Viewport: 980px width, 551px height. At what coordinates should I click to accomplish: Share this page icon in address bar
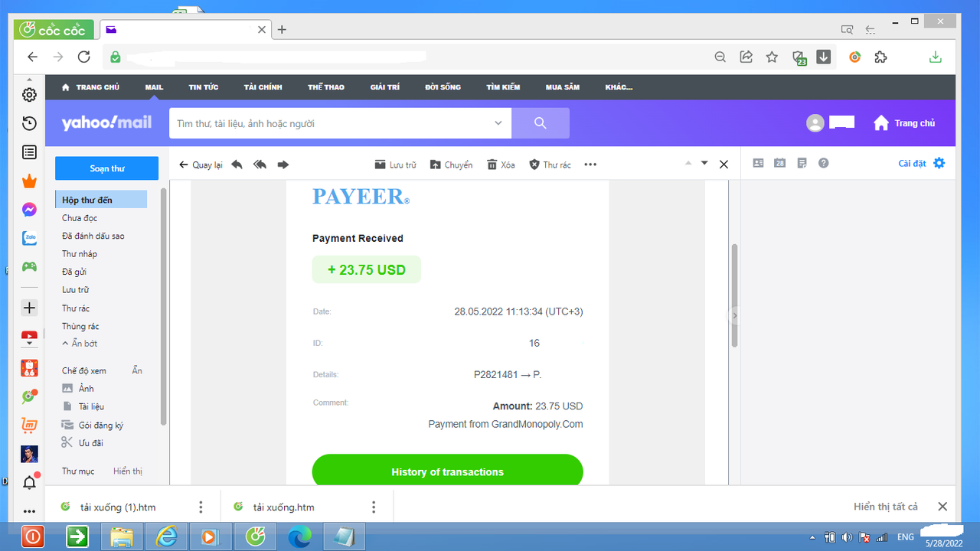[746, 57]
